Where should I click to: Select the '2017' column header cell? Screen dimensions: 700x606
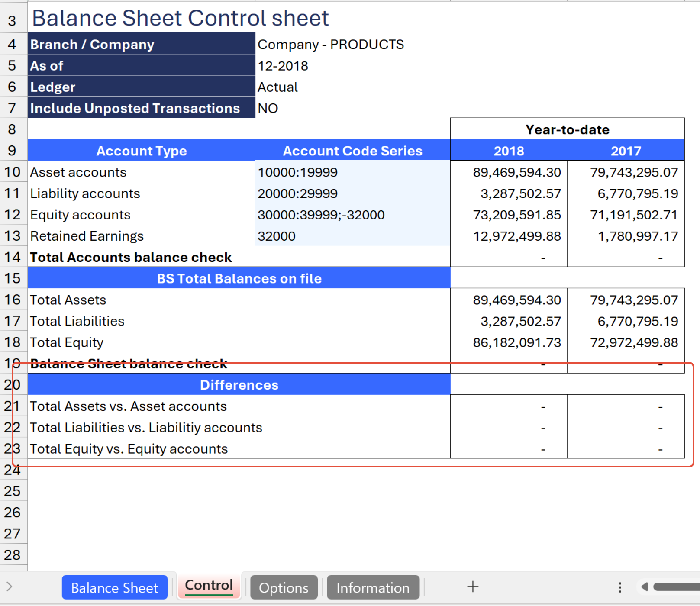click(626, 151)
